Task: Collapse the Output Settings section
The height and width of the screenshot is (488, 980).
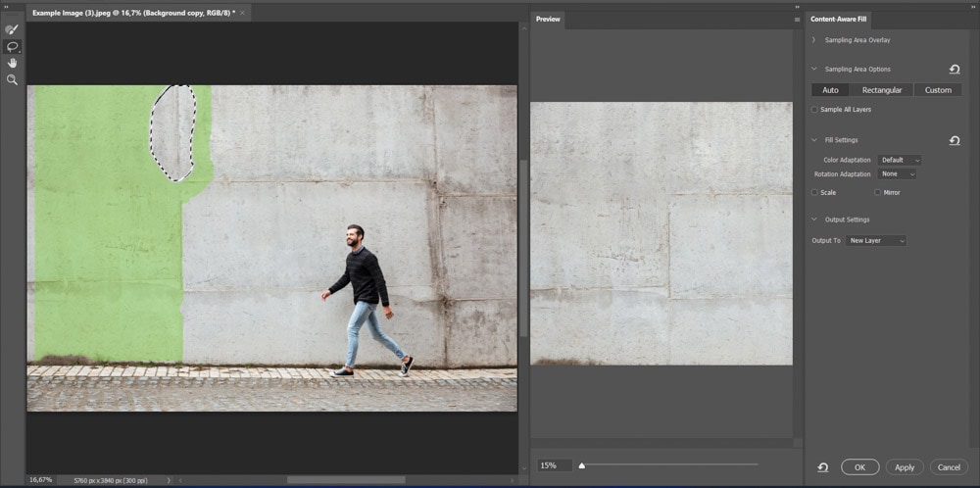Action: pos(813,220)
